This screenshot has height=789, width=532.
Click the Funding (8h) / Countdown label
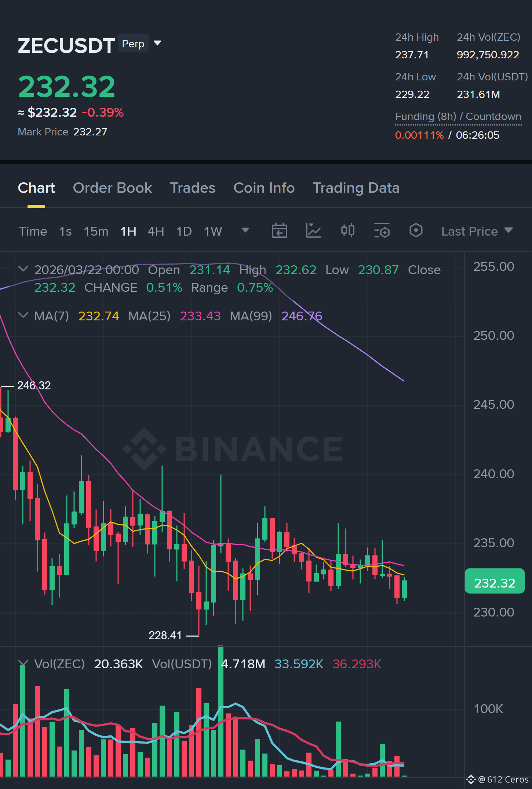[x=458, y=117]
